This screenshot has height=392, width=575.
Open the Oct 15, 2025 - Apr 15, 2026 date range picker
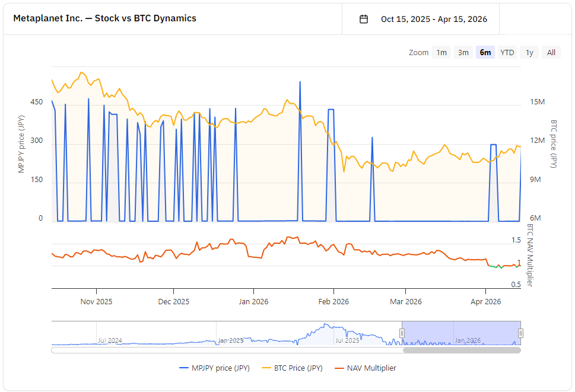433,19
